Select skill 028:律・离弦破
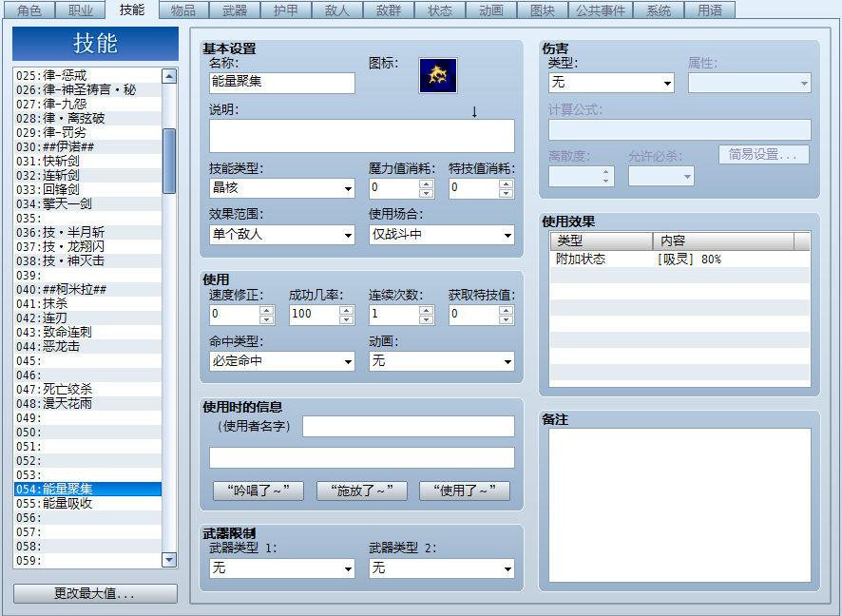This screenshot has width=842, height=616. (x=87, y=118)
